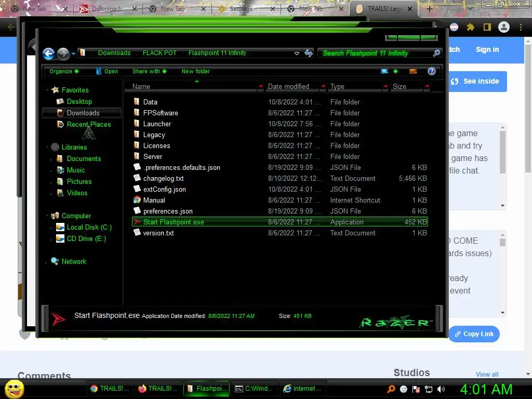Expand the address bar history dropdown
Viewport: 532px width, 399px height.
click(x=297, y=54)
